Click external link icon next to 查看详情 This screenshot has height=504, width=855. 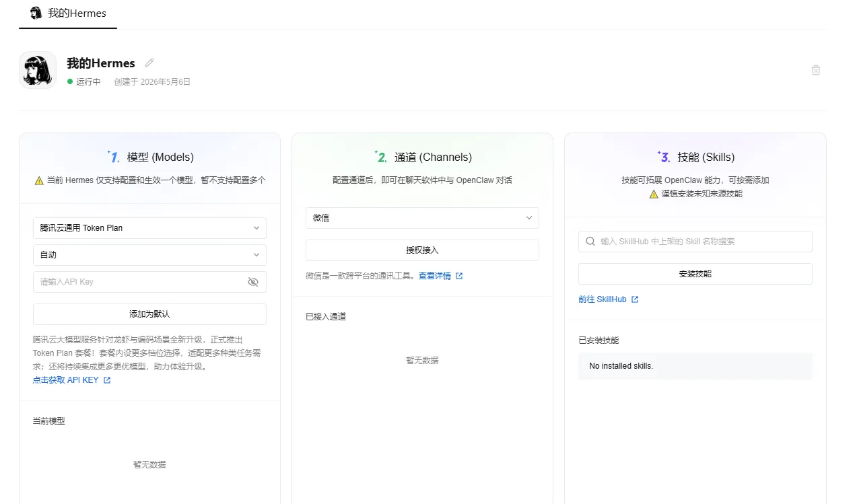459,276
